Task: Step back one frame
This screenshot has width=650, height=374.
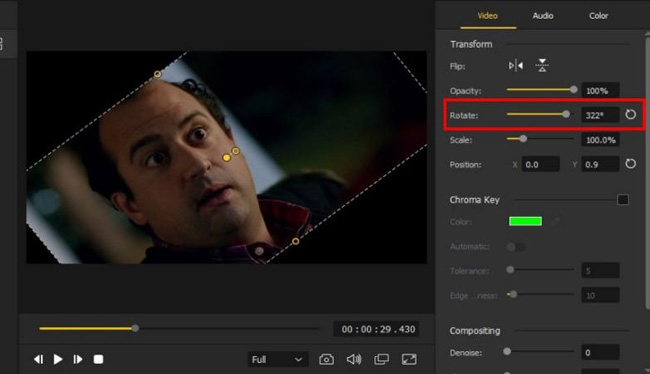Action: (x=39, y=359)
